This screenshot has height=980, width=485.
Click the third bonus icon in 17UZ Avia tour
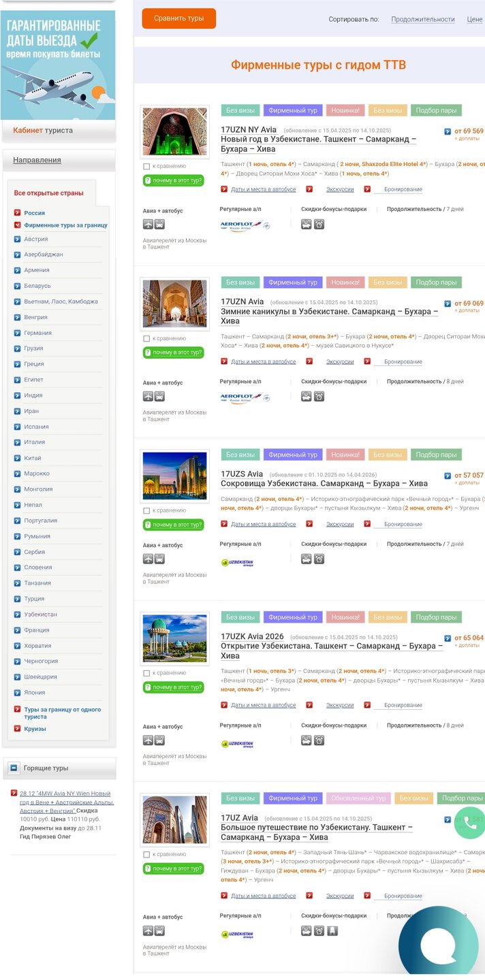click(x=332, y=931)
